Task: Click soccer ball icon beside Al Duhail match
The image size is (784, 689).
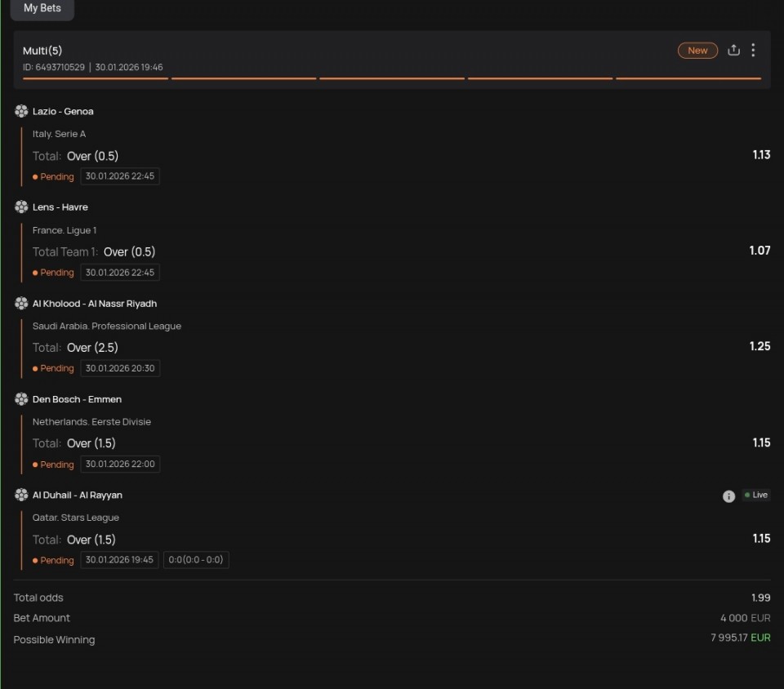Action: pyautogui.click(x=21, y=496)
